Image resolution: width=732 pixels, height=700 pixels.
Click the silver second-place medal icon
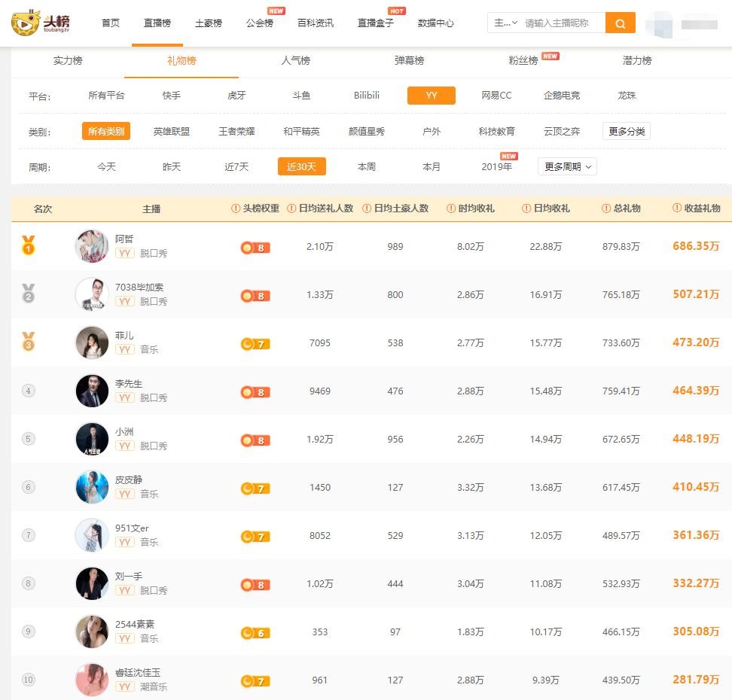[29, 294]
